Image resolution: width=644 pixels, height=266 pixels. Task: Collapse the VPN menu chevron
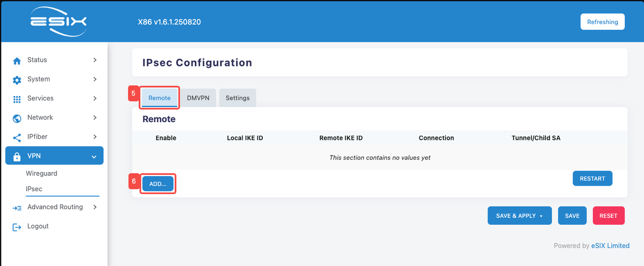pos(94,156)
